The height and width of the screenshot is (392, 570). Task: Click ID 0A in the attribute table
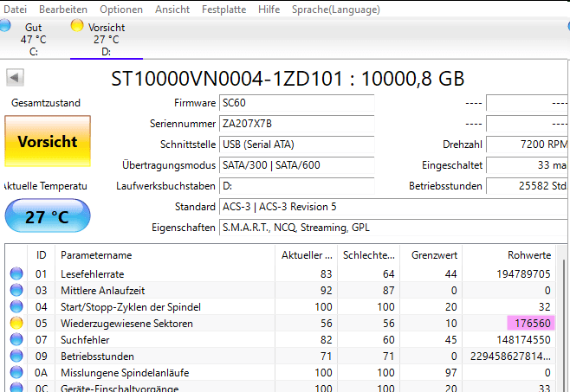41,373
